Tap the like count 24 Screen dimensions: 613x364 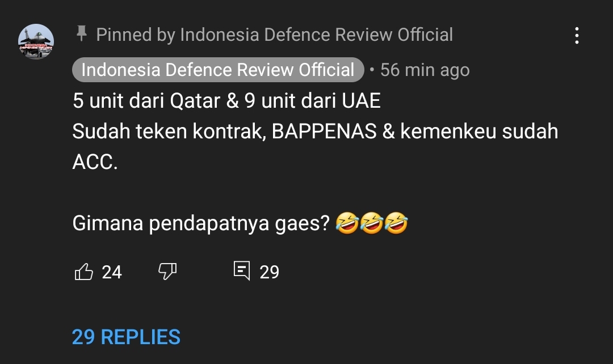[x=112, y=272]
